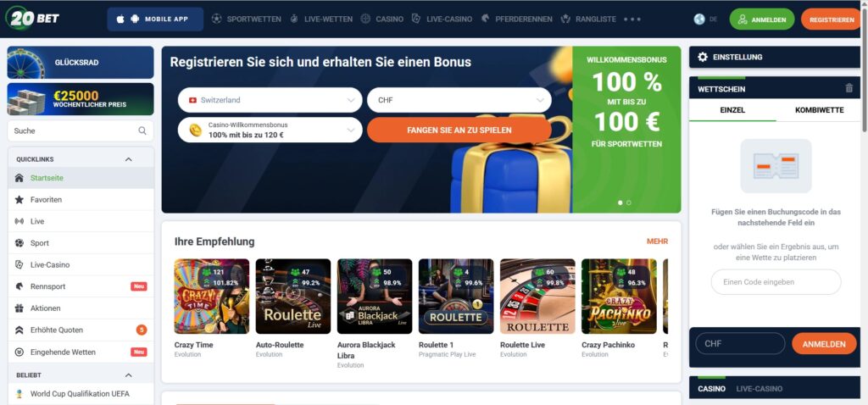This screenshot has height=405, width=868.
Task: Click Fangen Sie an zu spielen button
Action: click(x=459, y=130)
